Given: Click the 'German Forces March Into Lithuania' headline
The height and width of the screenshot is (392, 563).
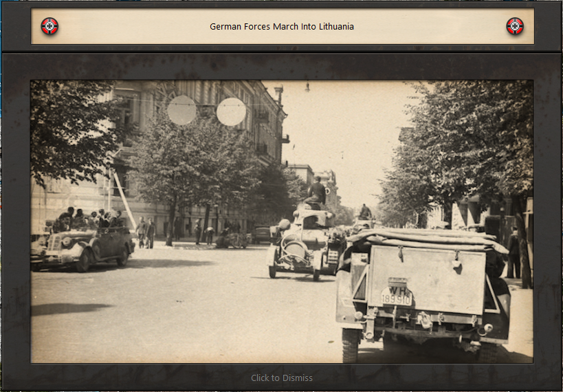Looking at the screenshot, I should 282,27.
